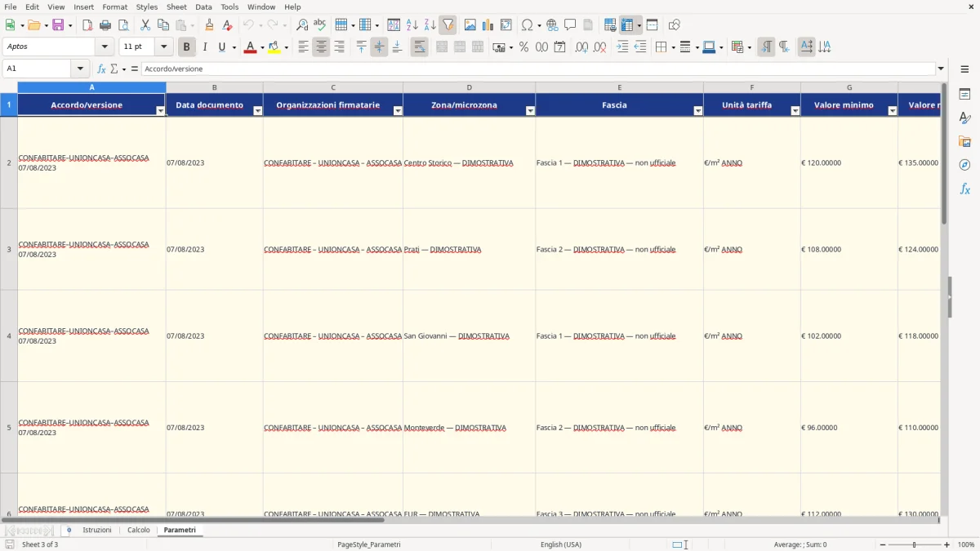Viewport: 980px width, 551px height.
Task: Click the Define Print Area icon
Action: tap(609, 25)
